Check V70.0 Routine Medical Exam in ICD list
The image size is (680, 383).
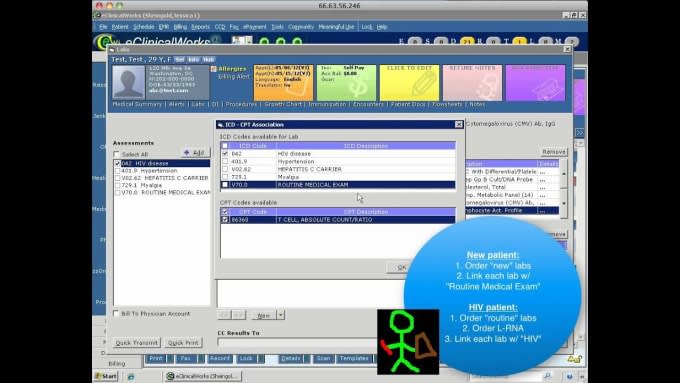[225, 185]
